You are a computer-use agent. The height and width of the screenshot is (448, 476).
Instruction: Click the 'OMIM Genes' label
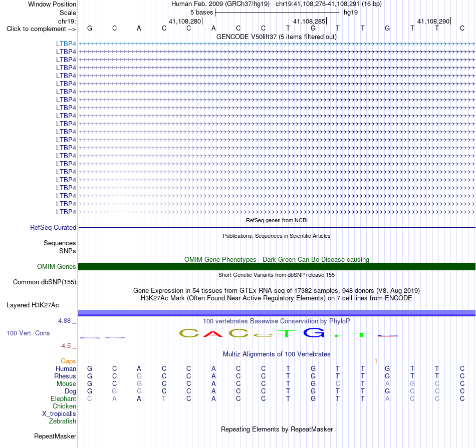point(57,267)
